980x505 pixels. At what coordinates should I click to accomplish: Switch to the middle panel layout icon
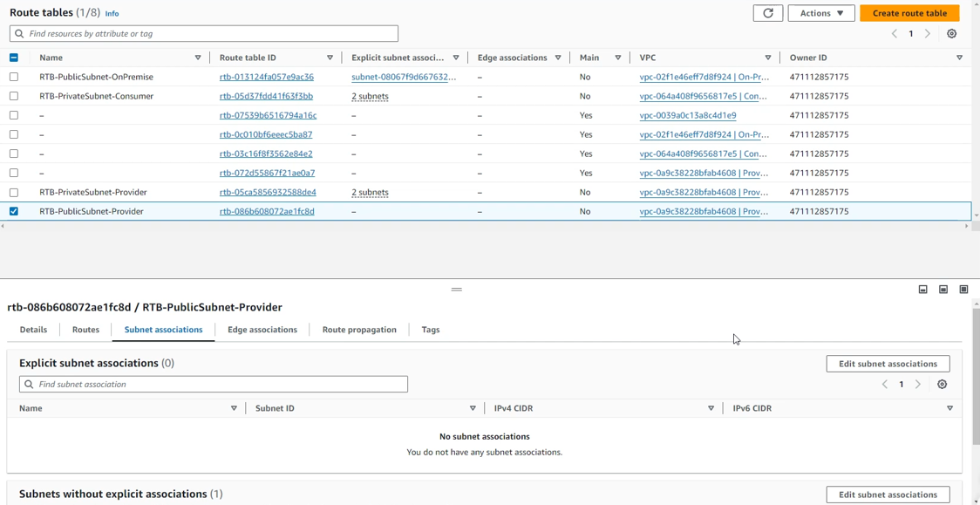tap(943, 290)
